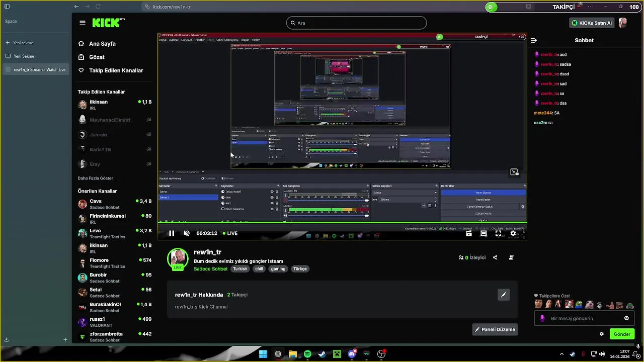Open recommended channel Burobir

coord(115,278)
